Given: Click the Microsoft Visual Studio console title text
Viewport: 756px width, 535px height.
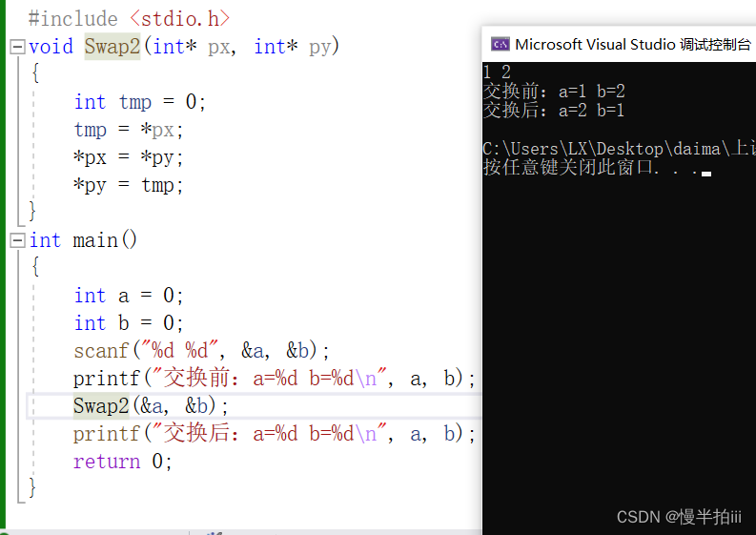Looking at the screenshot, I should pyautogui.click(x=633, y=45).
